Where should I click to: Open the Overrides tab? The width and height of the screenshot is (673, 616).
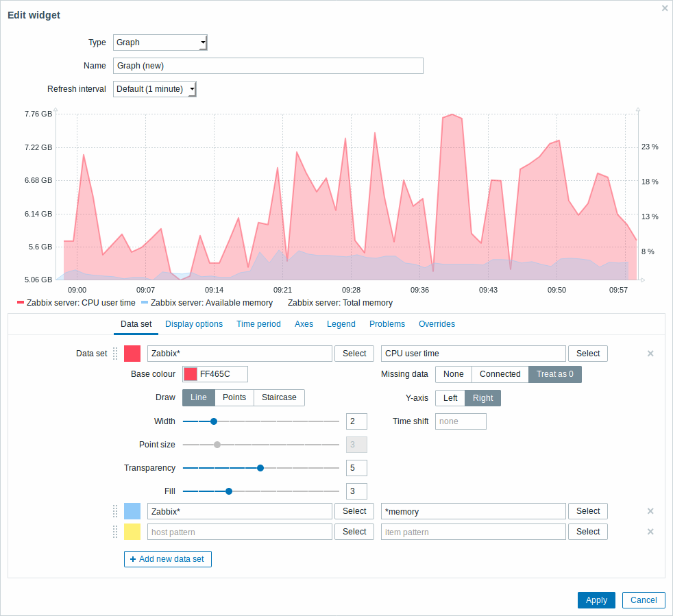tap(437, 324)
